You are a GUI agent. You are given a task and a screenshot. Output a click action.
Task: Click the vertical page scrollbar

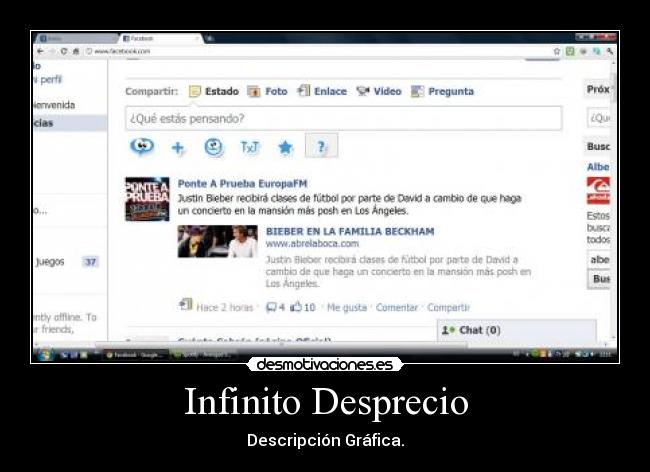(613, 88)
